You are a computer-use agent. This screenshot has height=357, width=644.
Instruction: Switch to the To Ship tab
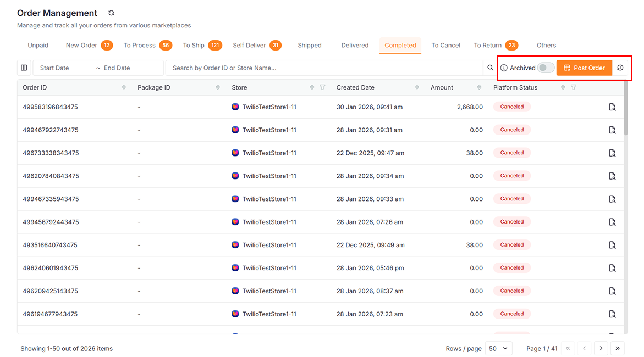(194, 46)
